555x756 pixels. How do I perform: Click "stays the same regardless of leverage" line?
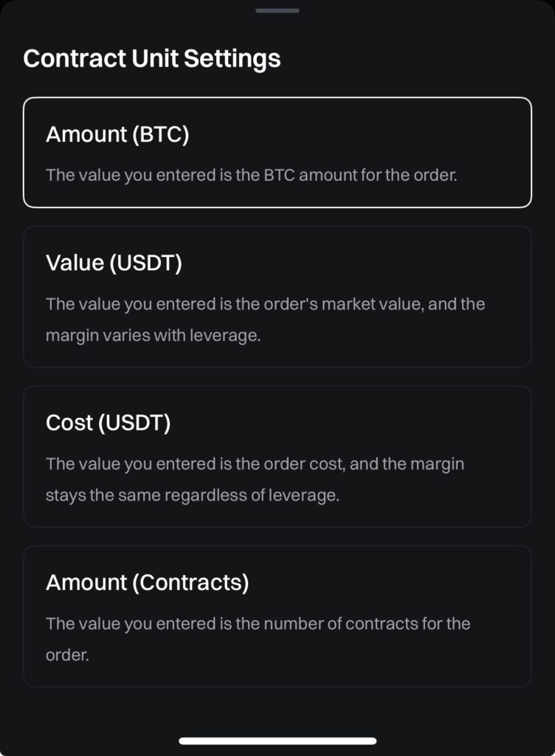[192, 495]
